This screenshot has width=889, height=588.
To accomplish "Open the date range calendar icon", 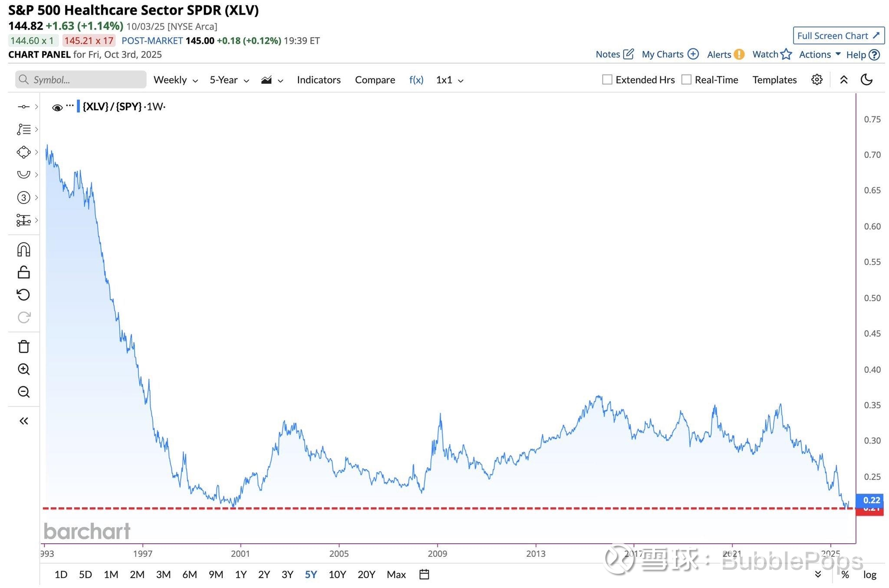I will (x=424, y=574).
